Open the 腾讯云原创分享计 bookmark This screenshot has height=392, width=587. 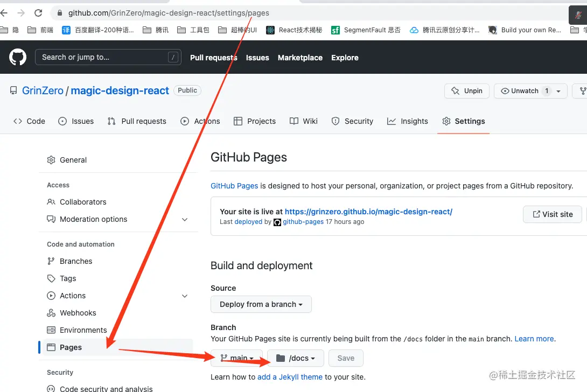(x=445, y=30)
